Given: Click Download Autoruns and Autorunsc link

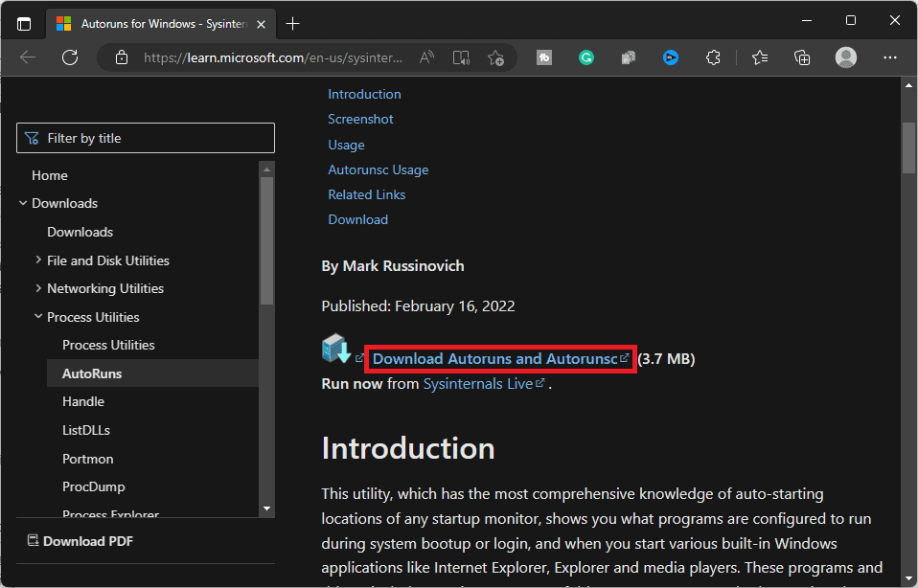Looking at the screenshot, I should coord(494,359).
